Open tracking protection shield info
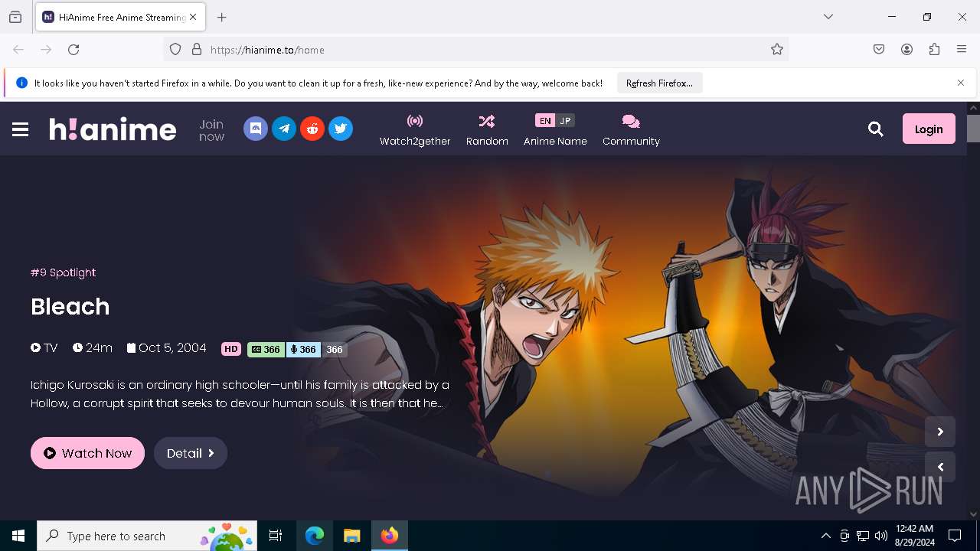980x551 pixels. (175, 50)
